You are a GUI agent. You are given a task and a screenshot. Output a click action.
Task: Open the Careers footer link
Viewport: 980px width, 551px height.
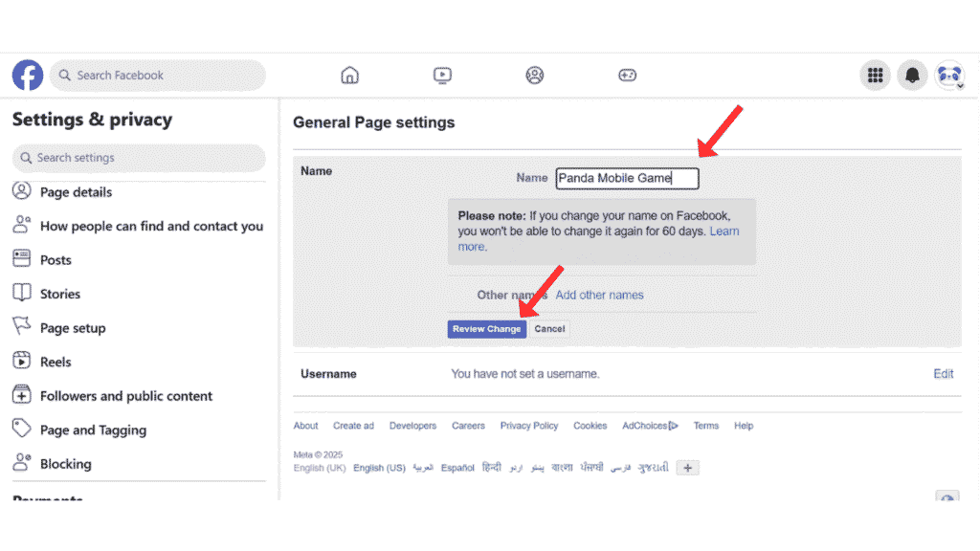pyautogui.click(x=468, y=426)
